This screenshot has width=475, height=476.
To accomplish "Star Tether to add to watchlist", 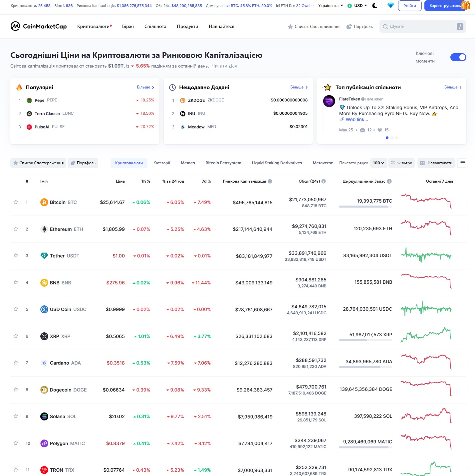I will click(x=16, y=255).
